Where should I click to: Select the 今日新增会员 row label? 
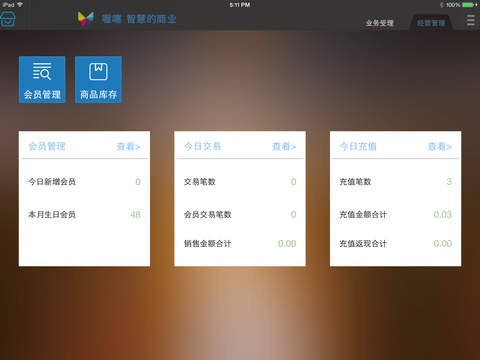click(52, 182)
